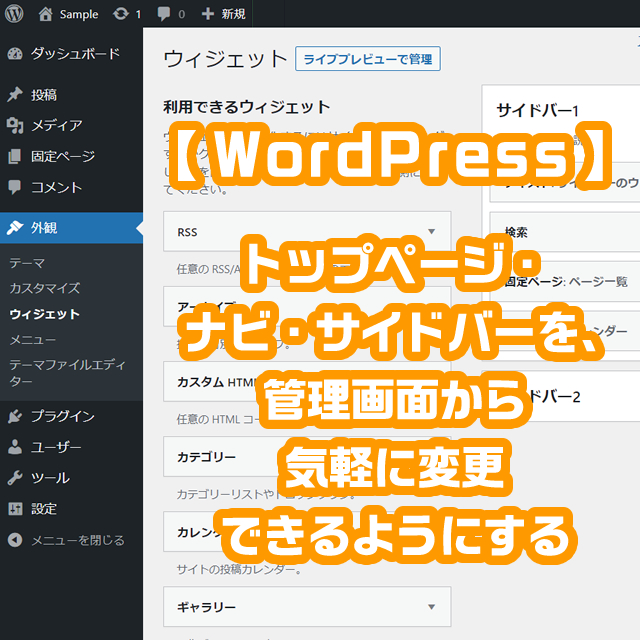Select the カレンダー available widget

click(307, 532)
